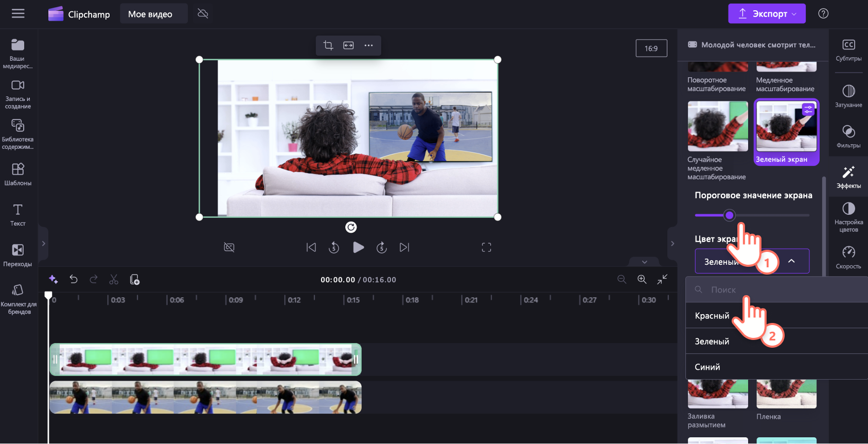The image size is (868, 444).
Task: Choose Красный in the color list
Action: pyautogui.click(x=776, y=316)
